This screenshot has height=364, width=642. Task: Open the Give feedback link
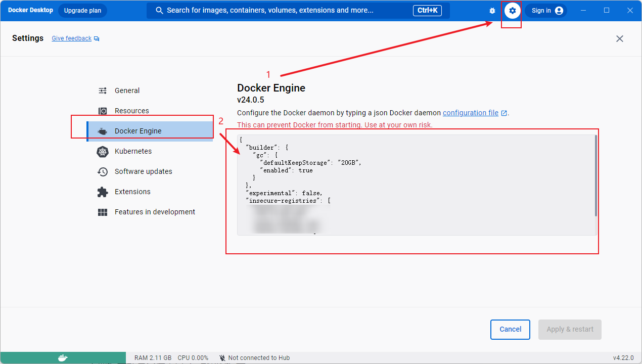click(x=72, y=38)
